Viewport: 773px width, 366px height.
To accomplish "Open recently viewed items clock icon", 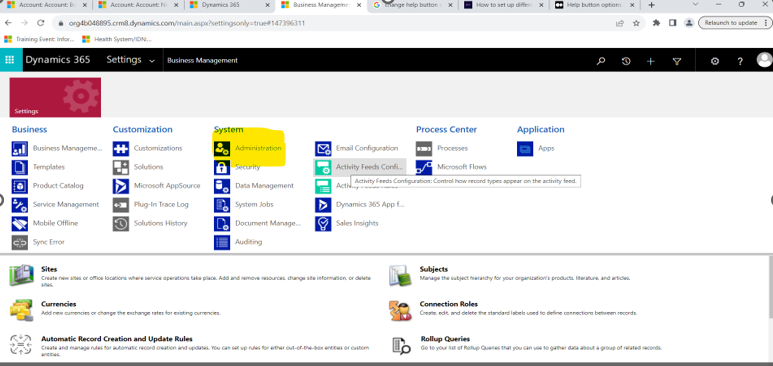I will 626,61.
